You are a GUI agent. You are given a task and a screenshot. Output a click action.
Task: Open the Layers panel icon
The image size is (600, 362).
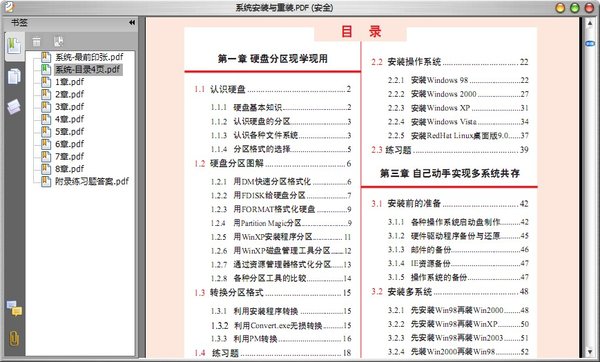[x=14, y=107]
